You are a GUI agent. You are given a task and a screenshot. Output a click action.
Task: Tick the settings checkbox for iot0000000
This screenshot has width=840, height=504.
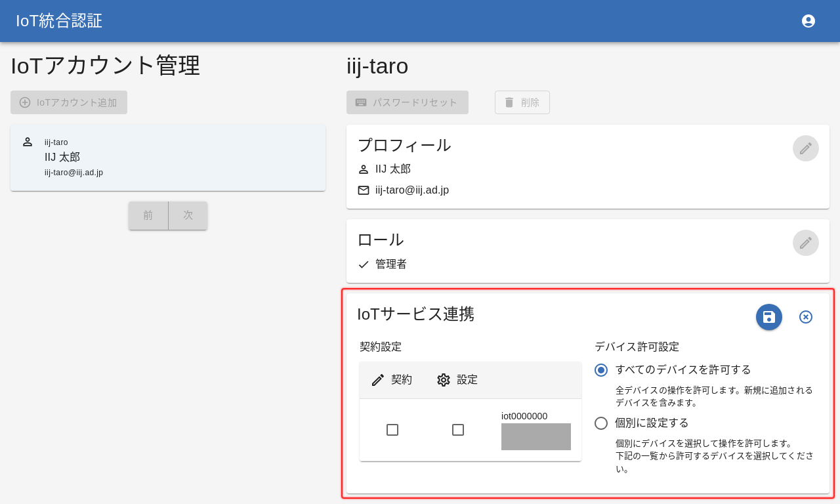pos(458,430)
